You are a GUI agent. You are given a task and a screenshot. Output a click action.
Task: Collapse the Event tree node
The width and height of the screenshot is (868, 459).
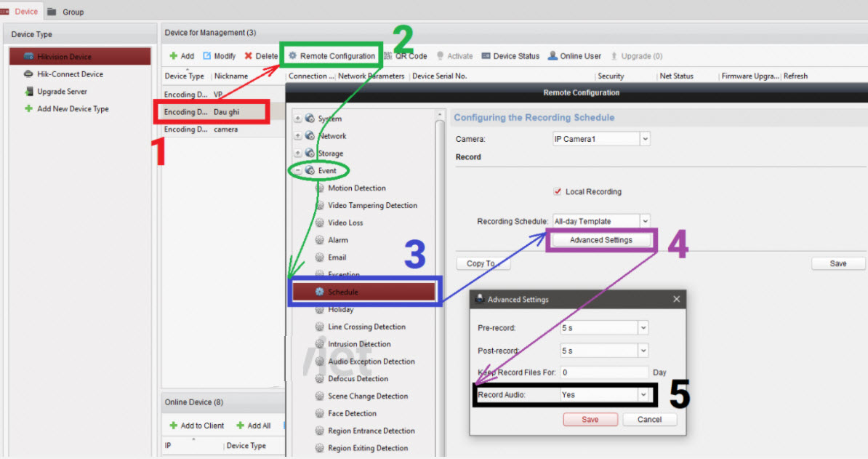pyautogui.click(x=297, y=171)
